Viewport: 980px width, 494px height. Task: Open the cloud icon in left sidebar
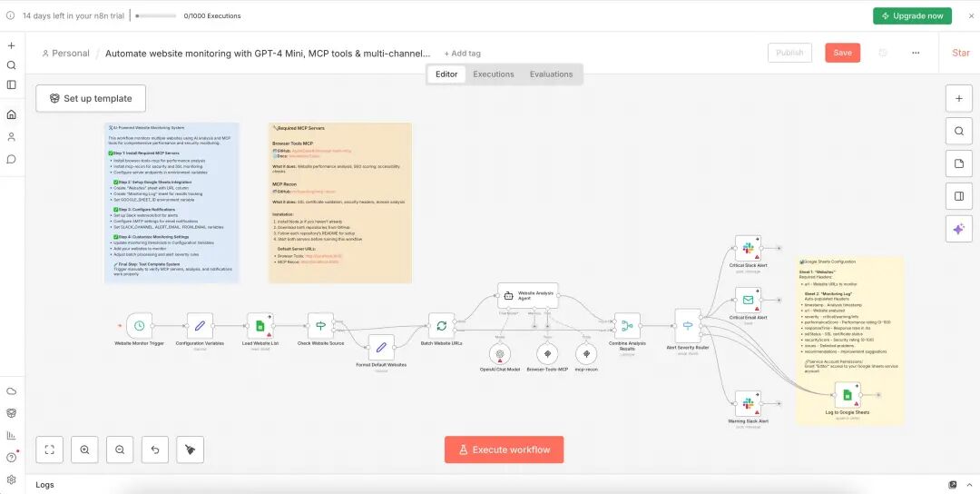(11, 391)
